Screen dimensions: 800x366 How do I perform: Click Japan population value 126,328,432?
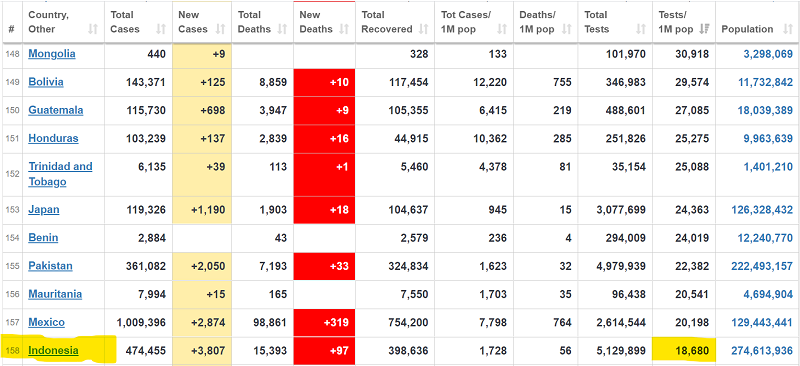(x=761, y=210)
